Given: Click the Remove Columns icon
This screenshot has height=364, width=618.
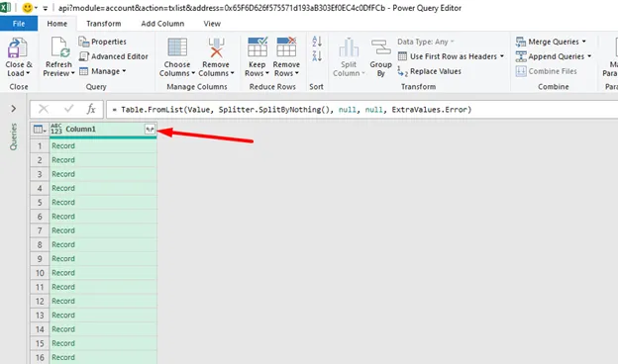Looking at the screenshot, I should tap(216, 47).
